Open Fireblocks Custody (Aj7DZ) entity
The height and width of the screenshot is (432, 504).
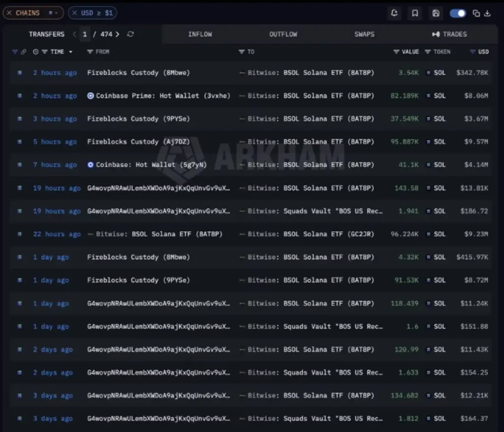click(138, 142)
